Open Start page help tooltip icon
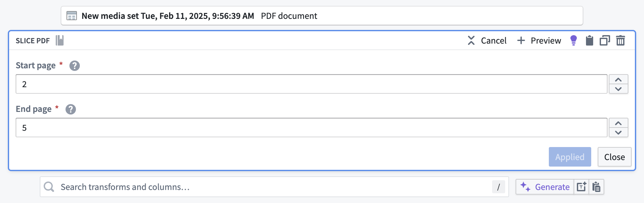 [75, 66]
